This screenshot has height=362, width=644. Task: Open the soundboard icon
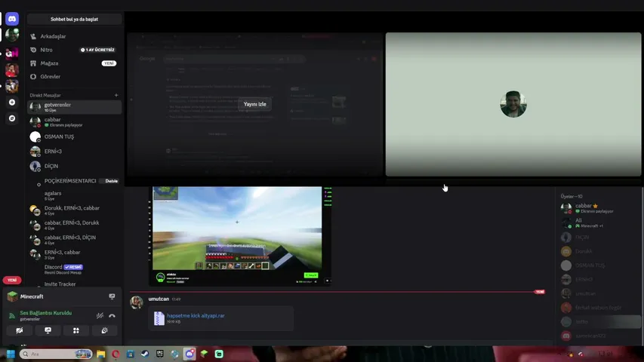pyautogui.click(x=104, y=330)
